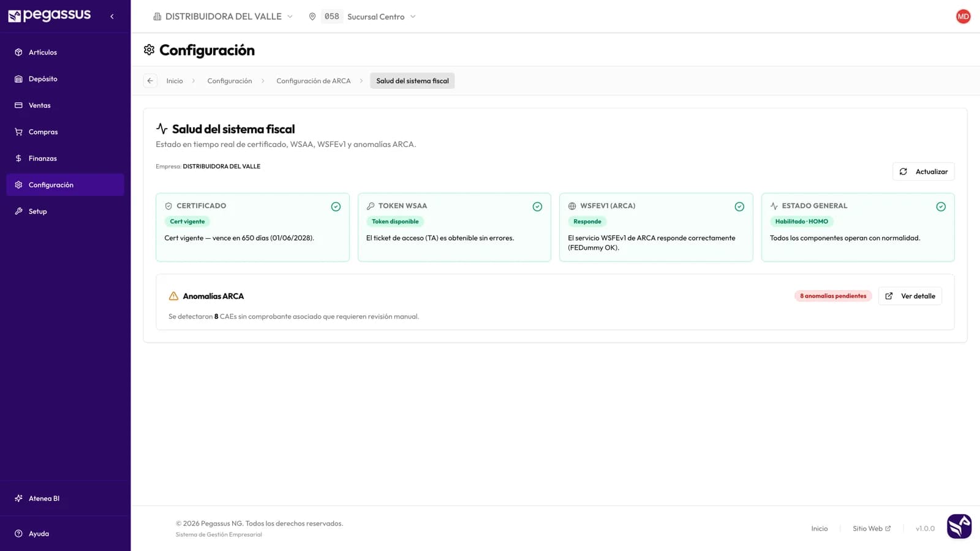This screenshot has width=980, height=551.
Task: Click the location pin icon
Action: pyautogui.click(x=312, y=17)
